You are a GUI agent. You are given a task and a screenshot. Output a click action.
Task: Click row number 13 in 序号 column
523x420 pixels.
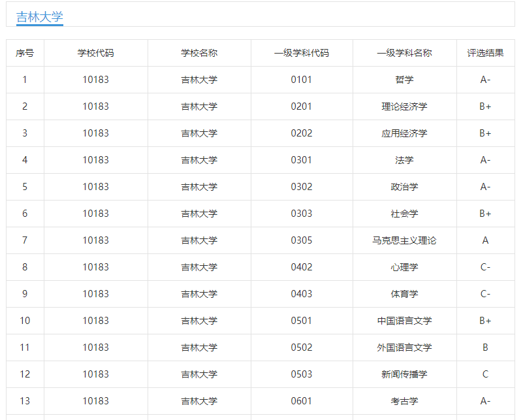pos(25,401)
